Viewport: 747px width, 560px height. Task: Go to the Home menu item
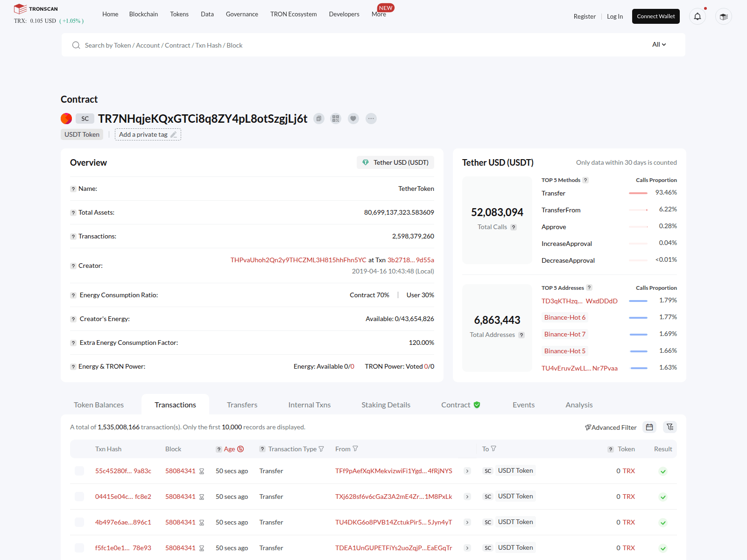tap(110, 14)
